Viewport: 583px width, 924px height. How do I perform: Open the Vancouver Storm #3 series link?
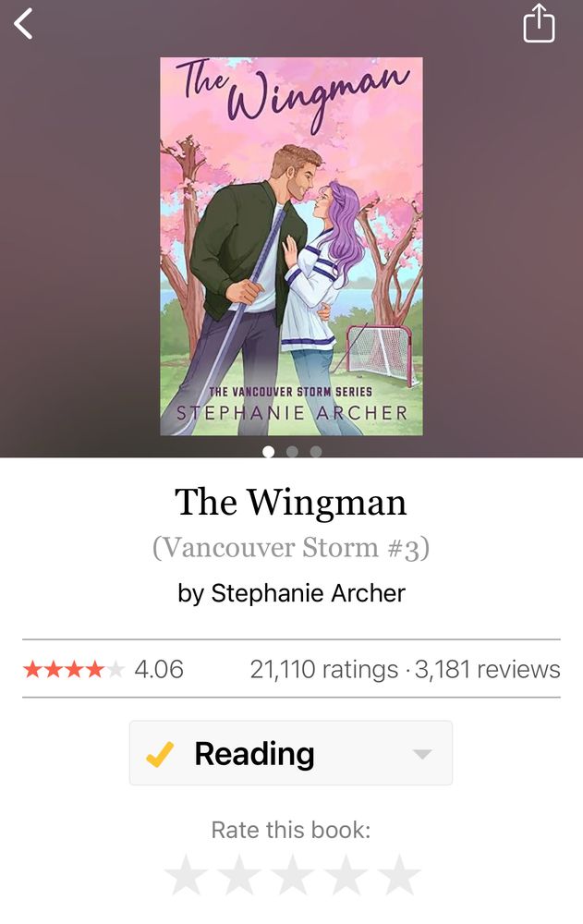291,547
